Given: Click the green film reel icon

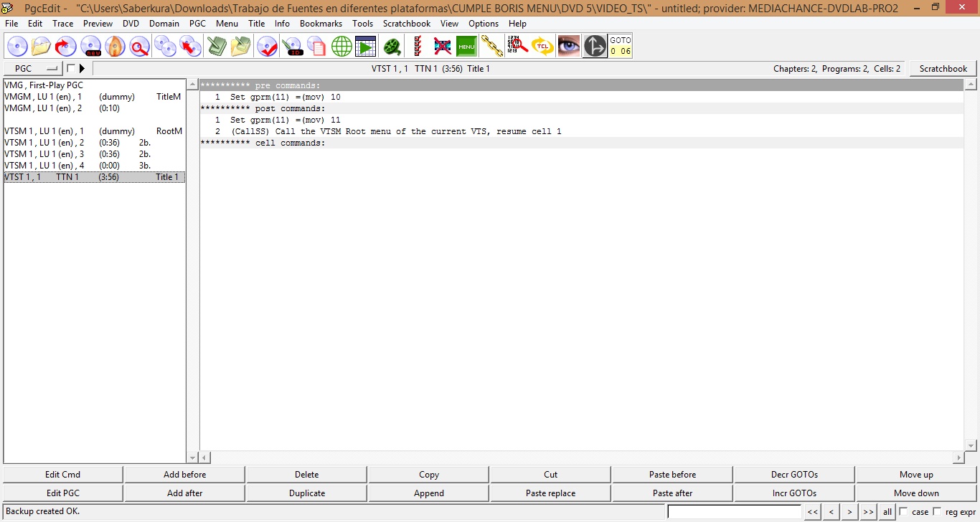Looking at the screenshot, I should click(x=392, y=47).
